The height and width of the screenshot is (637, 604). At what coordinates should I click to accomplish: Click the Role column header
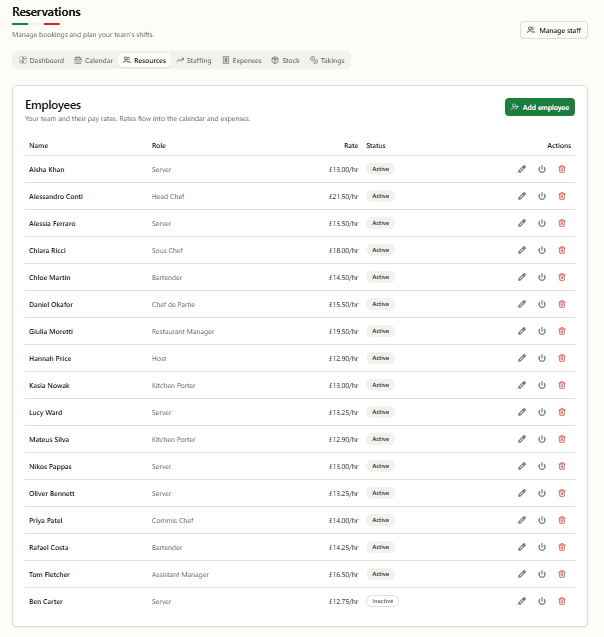(x=159, y=145)
